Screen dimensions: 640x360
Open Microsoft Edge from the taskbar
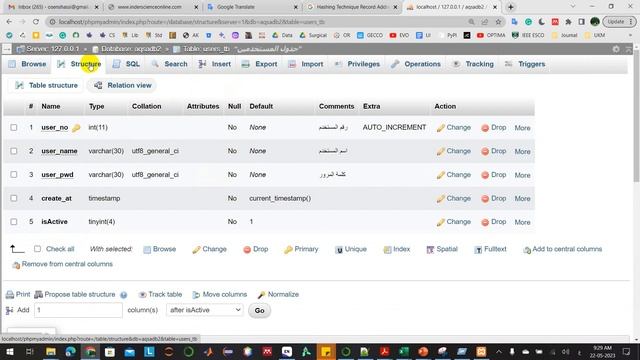(x=71, y=351)
